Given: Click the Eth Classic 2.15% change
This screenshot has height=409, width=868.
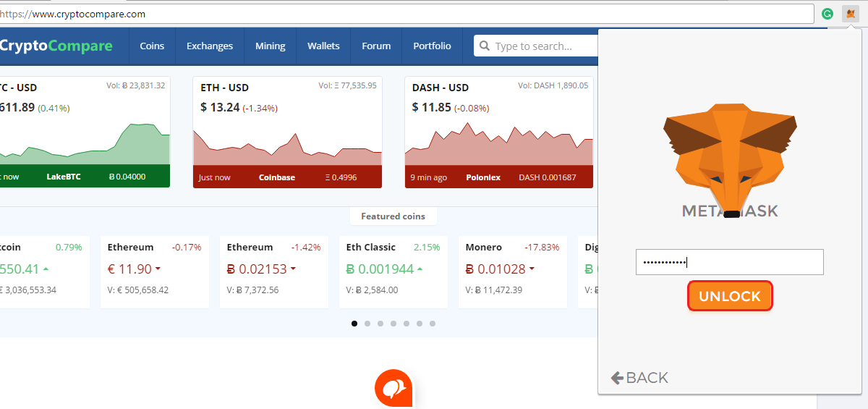Looking at the screenshot, I should click(x=427, y=247).
